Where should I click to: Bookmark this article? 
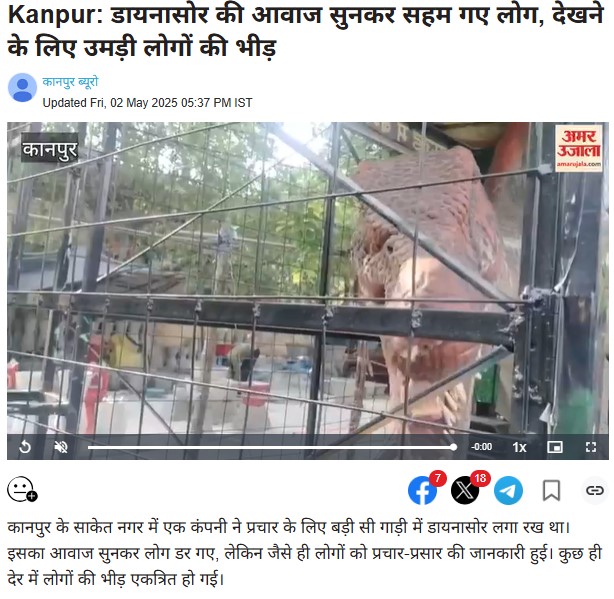point(551,490)
